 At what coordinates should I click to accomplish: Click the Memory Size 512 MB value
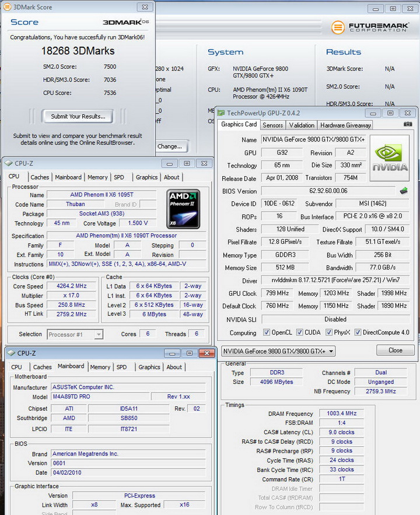[285, 267]
